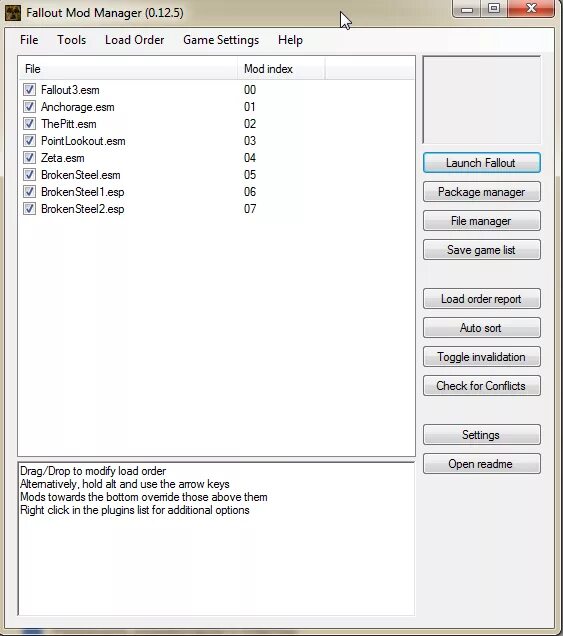This screenshot has height=636, width=563.
Task: Click the Open readme button
Action: (x=481, y=464)
